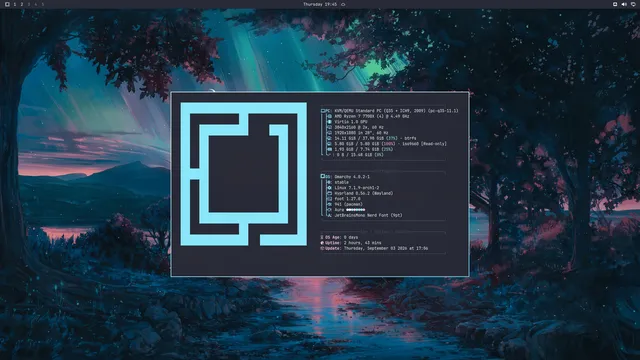Click the 'Thursday, September 03' update date
640x360 pixels.
(x=370, y=248)
